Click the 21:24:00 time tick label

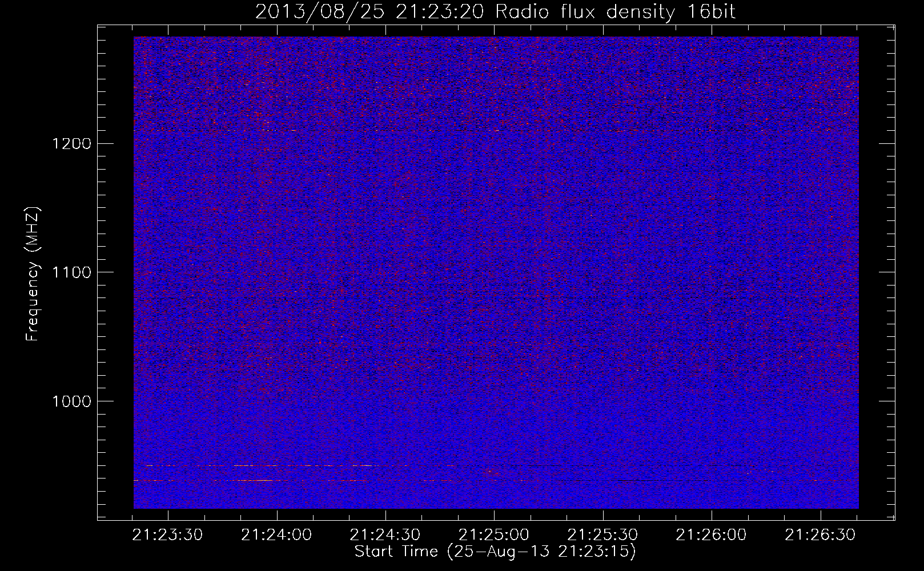[x=277, y=535]
